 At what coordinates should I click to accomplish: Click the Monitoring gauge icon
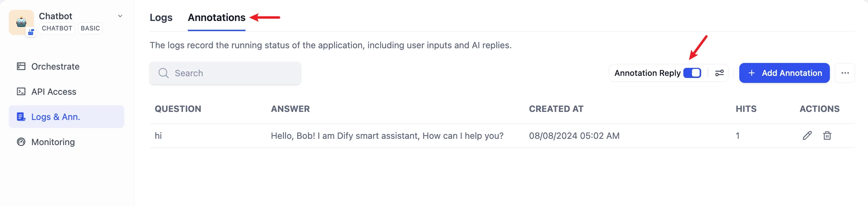(21, 142)
